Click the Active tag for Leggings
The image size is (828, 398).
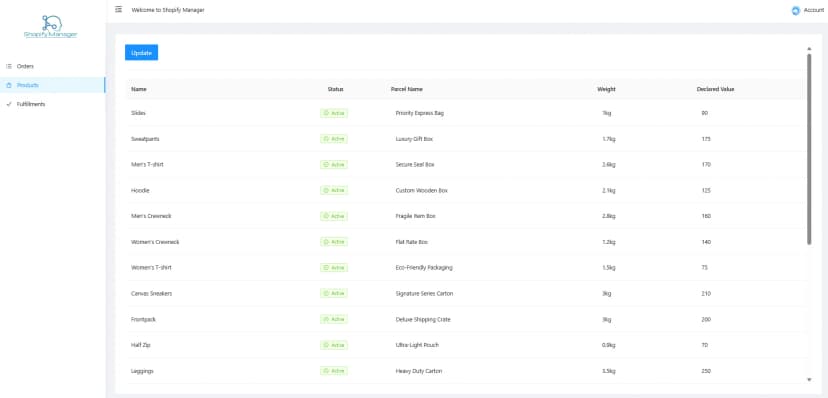point(334,371)
